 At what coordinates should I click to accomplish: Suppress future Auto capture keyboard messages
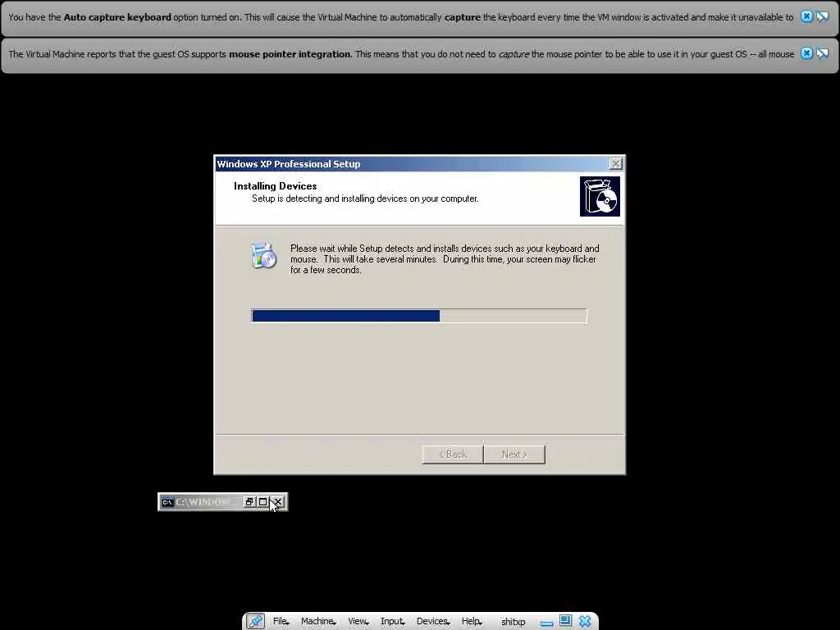[822, 16]
